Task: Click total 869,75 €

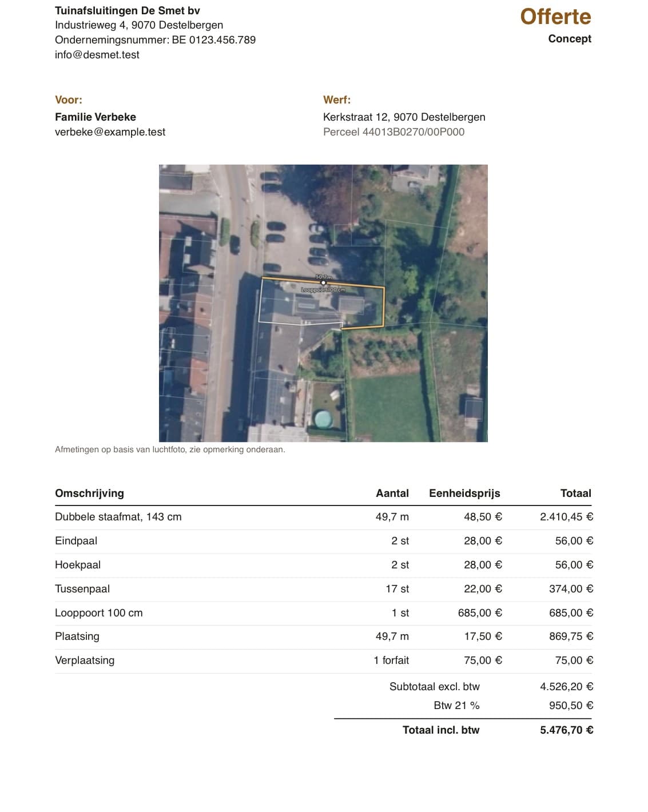Action: 571,636
